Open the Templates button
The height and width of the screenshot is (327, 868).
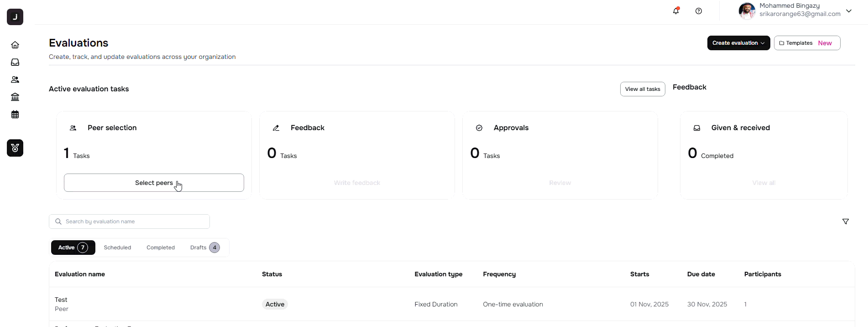[x=807, y=43]
